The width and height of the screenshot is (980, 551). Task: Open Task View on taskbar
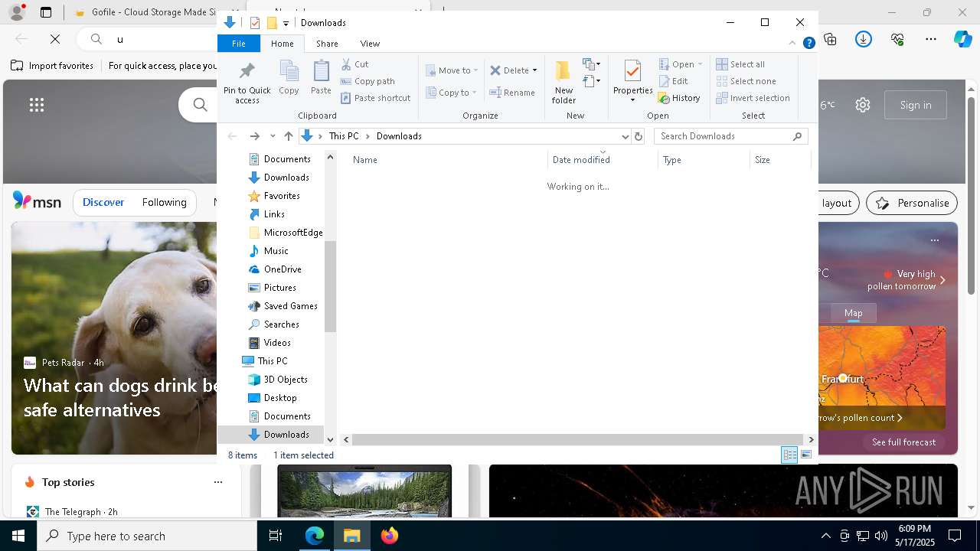(x=276, y=536)
